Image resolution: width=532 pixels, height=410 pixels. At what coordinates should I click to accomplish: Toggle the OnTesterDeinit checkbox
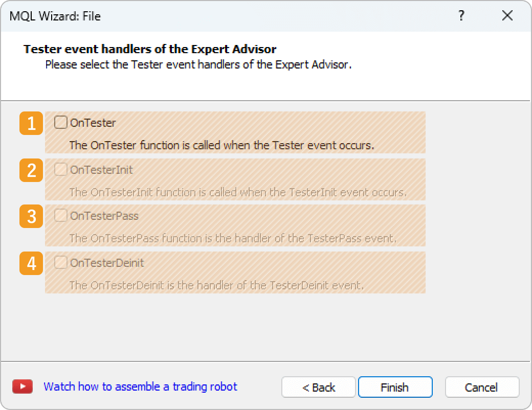click(61, 263)
